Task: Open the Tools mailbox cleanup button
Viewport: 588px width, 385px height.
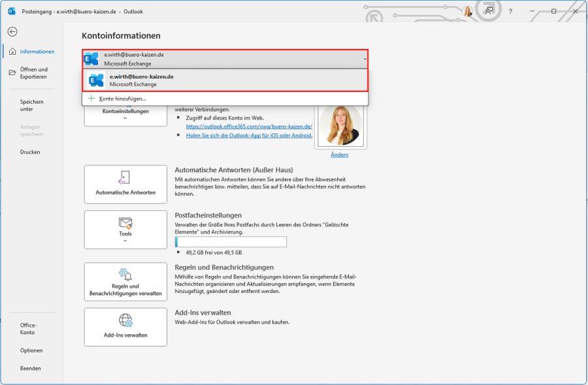Action: pyautogui.click(x=125, y=228)
